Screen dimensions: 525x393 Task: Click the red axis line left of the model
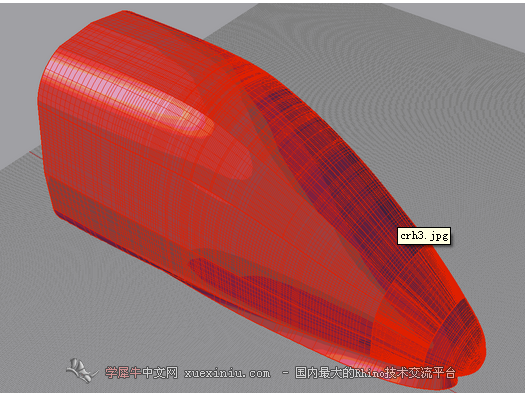tap(36, 155)
